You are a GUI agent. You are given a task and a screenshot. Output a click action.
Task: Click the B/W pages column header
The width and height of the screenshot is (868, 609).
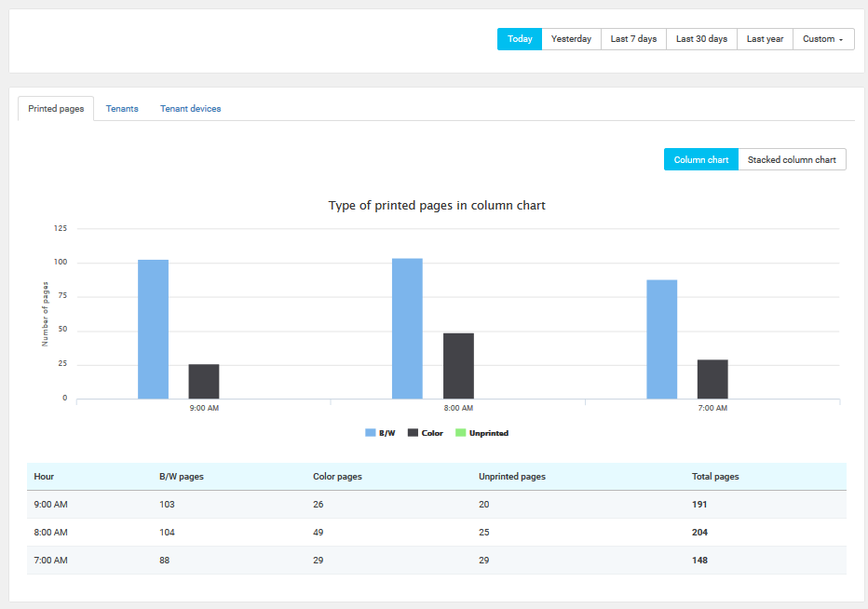182,477
